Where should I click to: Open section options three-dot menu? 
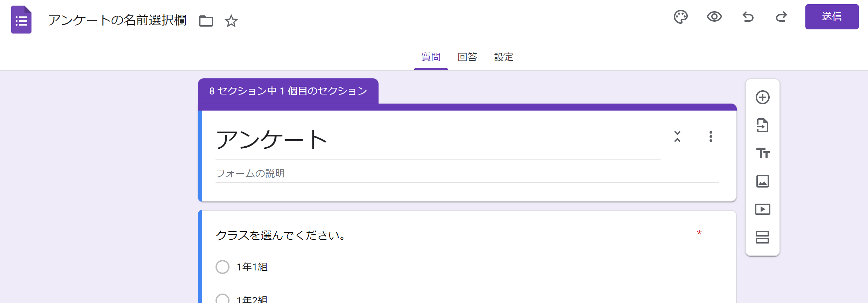point(711,136)
